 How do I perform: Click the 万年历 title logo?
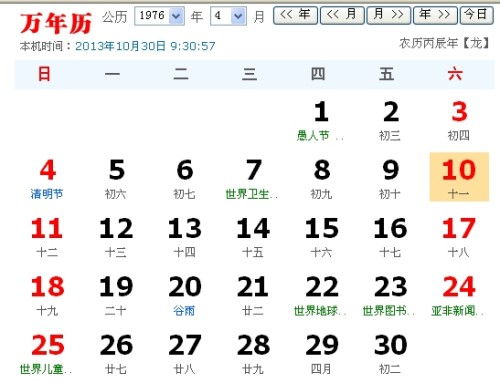[56, 24]
